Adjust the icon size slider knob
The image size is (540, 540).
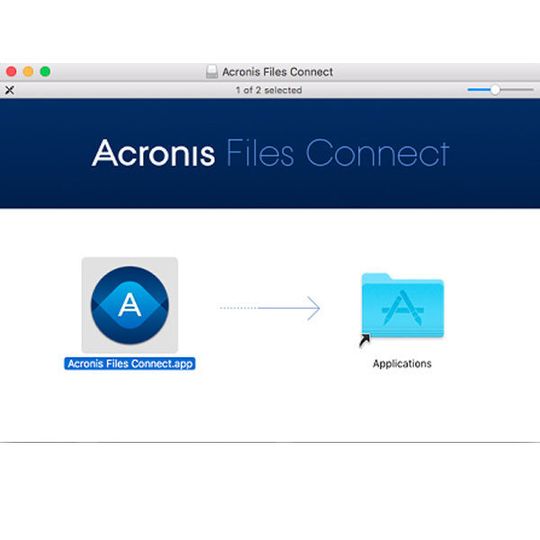pos(495,90)
